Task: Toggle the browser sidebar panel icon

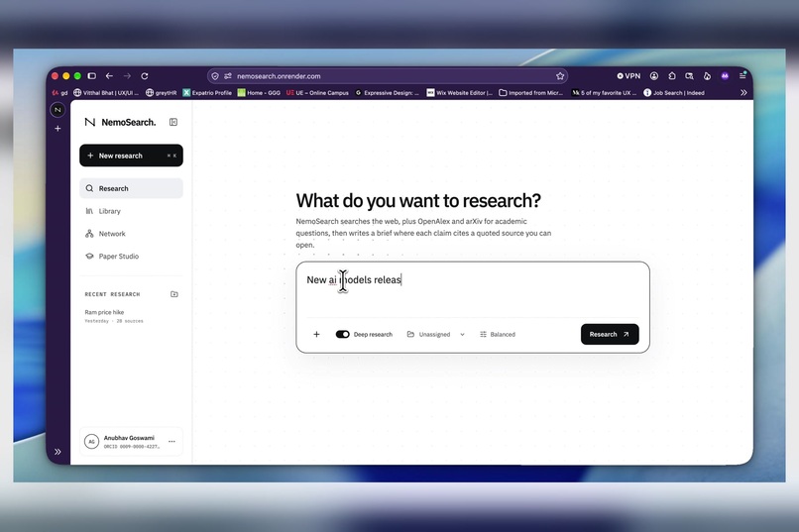Action: (92, 76)
